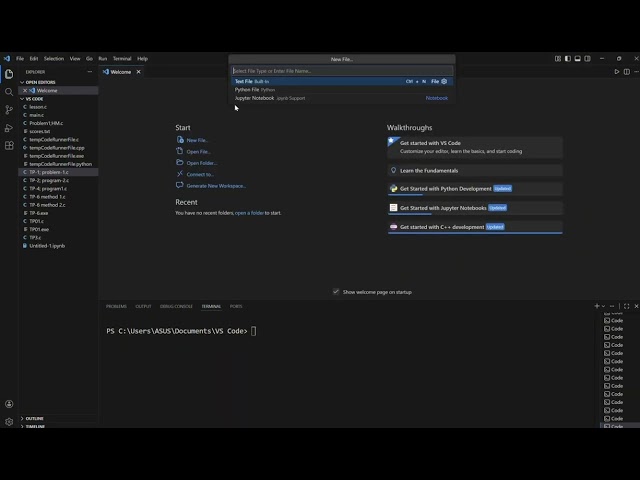
Task: Close Welcome entry in Open Editors
Action: (x=25, y=91)
